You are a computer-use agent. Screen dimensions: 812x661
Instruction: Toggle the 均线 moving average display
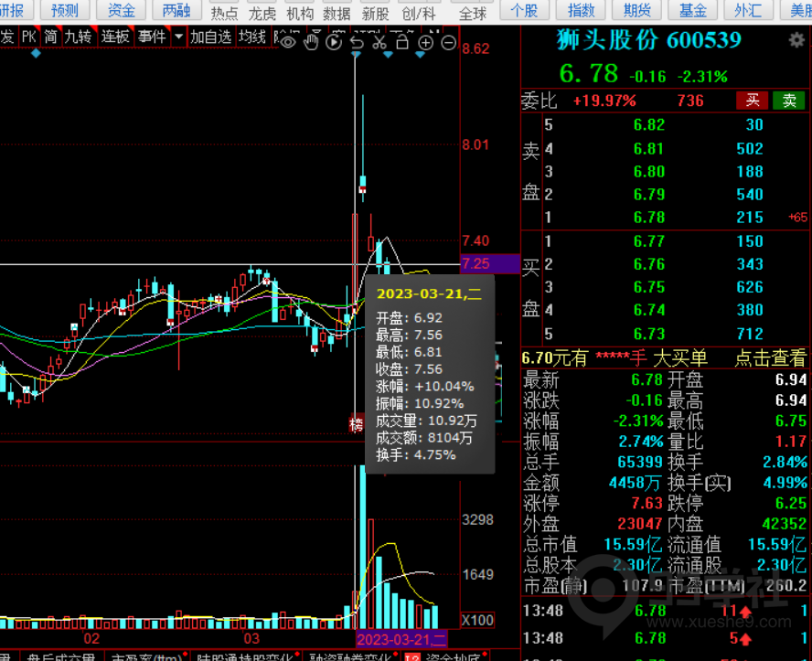(252, 37)
